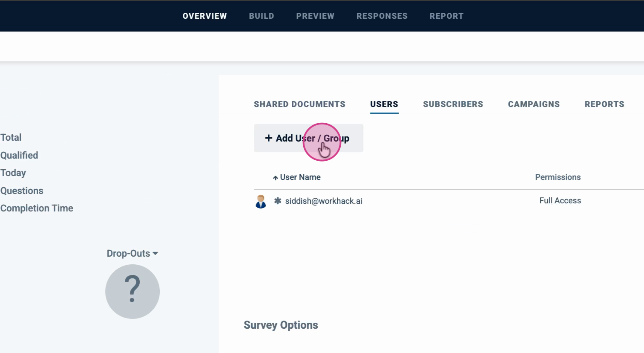Open the Overview page in top navigation
The height and width of the screenshot is (353, 644).
point(204,16)
